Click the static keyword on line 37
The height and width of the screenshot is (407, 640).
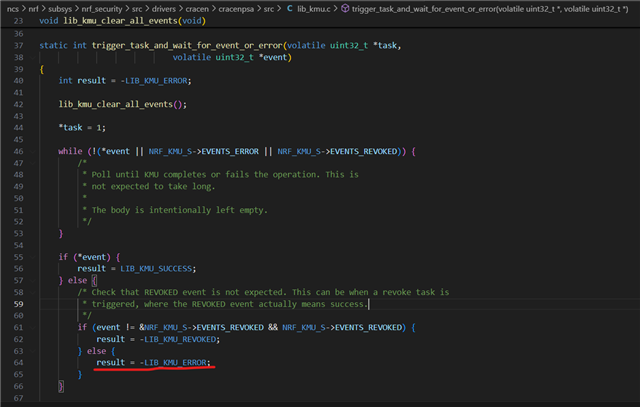click(x=53, y=45)
